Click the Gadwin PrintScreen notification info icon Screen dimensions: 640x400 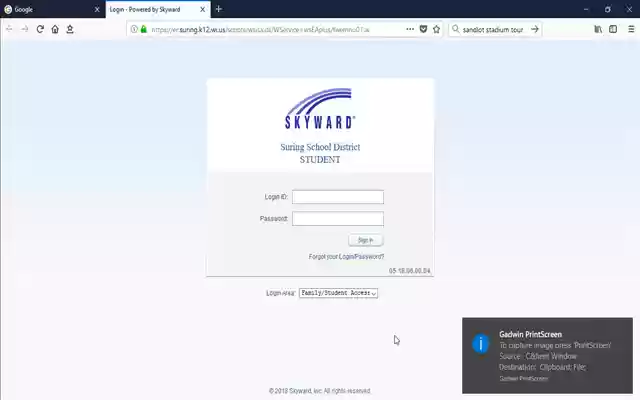pyautogui.click(x=481, y=344)
